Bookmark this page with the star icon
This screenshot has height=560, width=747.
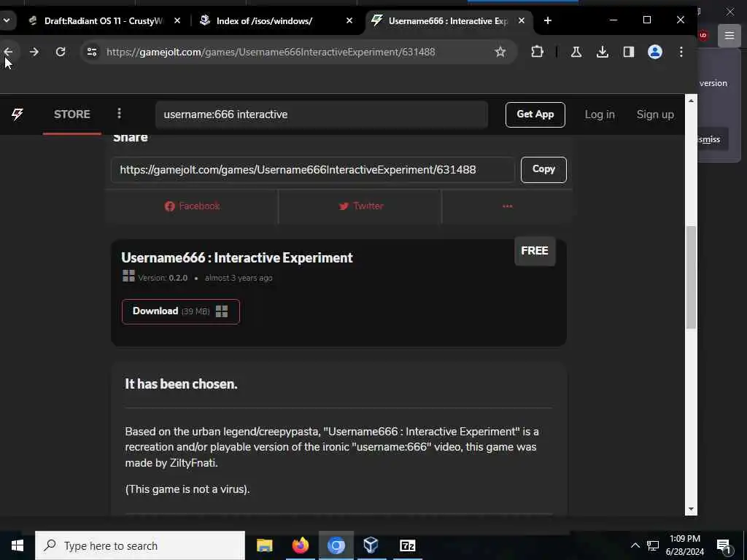pos(500,52)
